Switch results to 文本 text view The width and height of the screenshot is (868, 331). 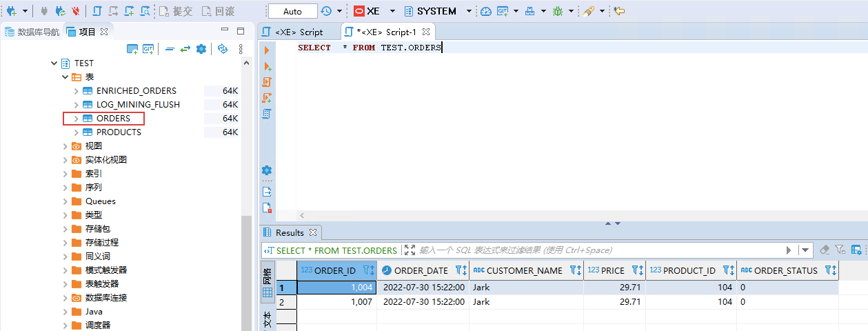click(268, 318)
